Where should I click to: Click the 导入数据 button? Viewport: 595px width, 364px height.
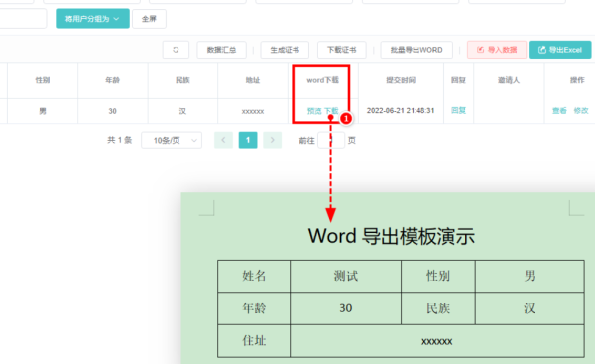point(497,50)
